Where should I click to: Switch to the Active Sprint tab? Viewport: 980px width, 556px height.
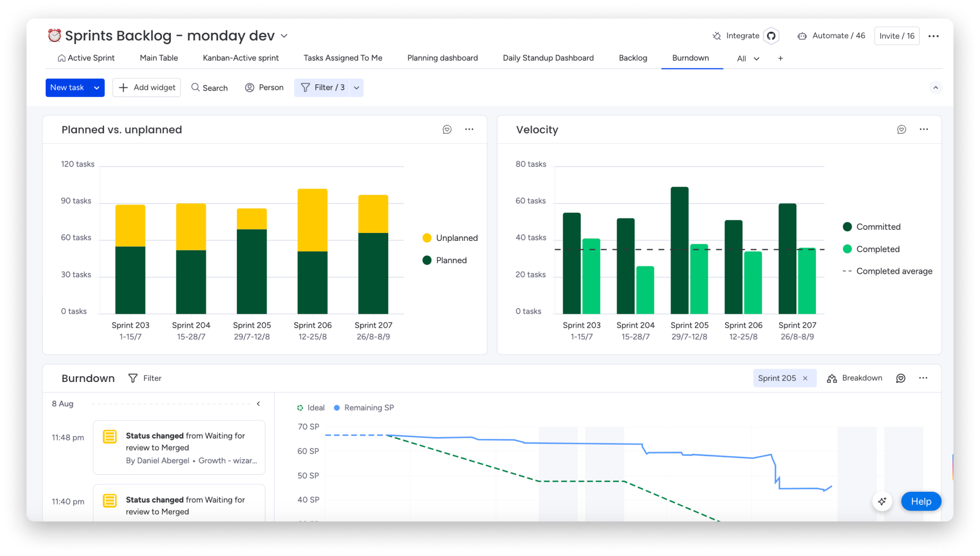86,58
